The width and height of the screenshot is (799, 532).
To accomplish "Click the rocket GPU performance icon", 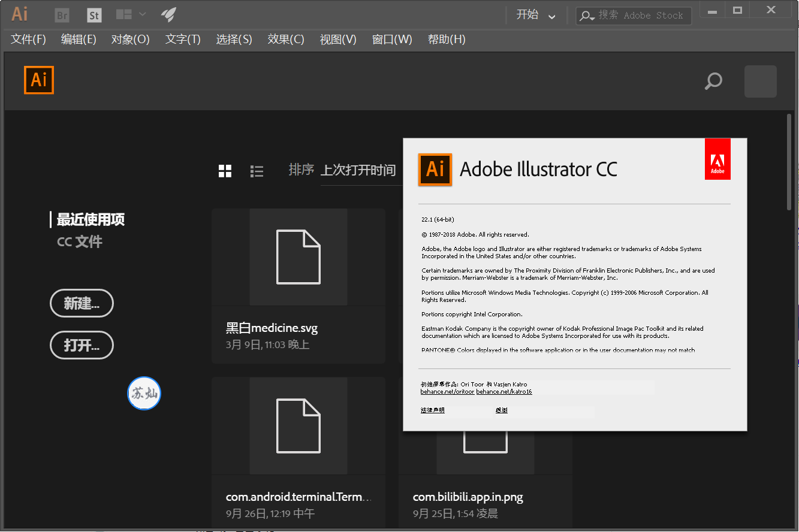I will (168, 14).
